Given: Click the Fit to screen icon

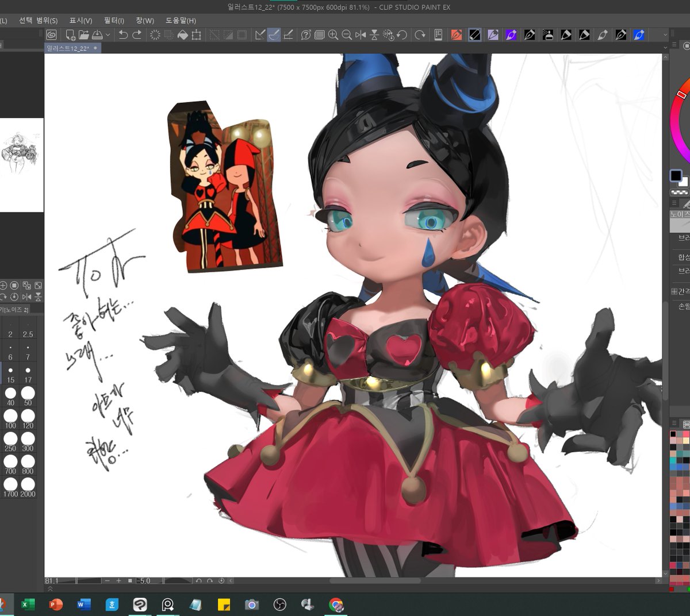Looking at the screenshot, I should click(x=319, y=35).
